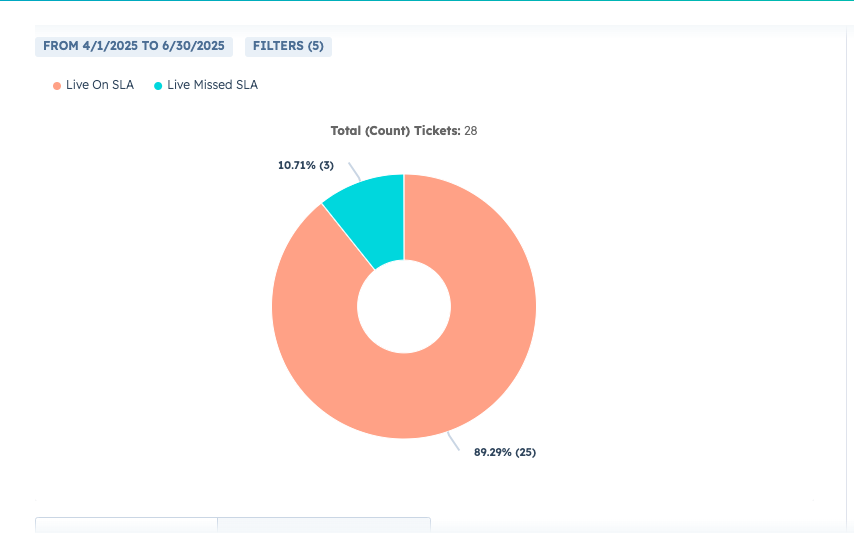Viewport: 854px width, 539px height.
Task: Toggle the Live On SLA legend label
Action: coord(100,86)
